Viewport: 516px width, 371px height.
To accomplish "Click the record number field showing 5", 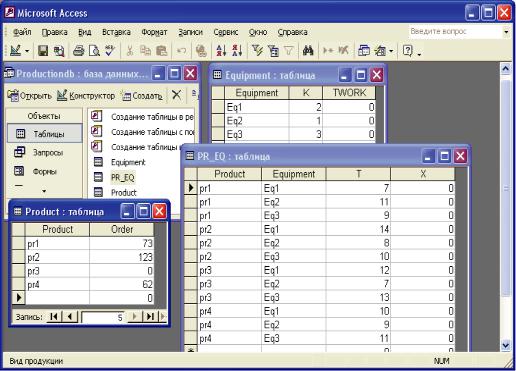I will [103, 317].
